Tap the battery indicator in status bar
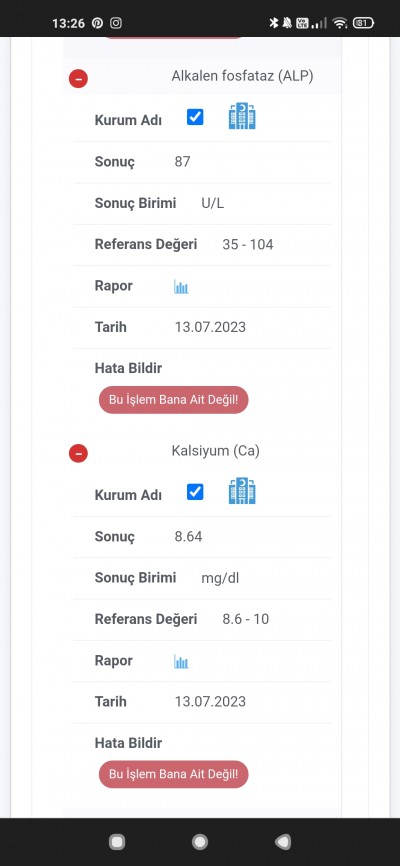400x866 pixels. [363, 23]
